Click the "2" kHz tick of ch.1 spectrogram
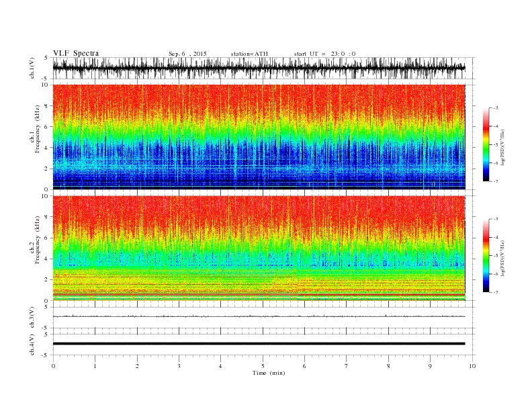The height and width of the screenshot is (411, 532). point(47,169)
